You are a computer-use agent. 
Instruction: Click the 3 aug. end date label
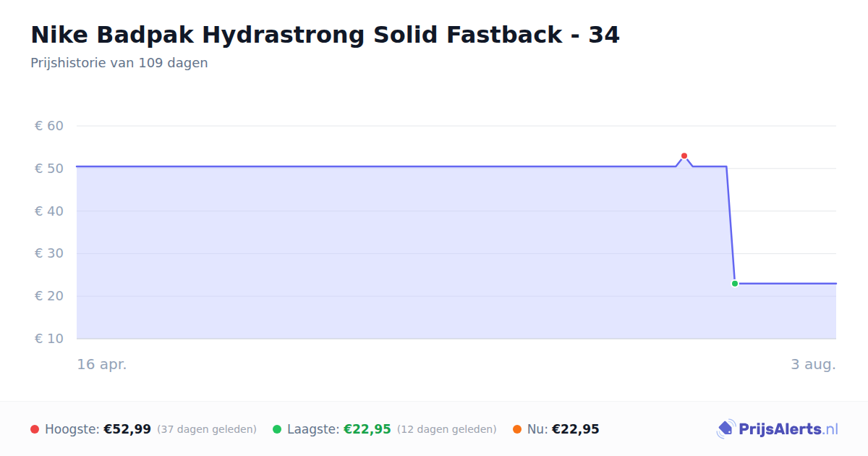tap(813, 364)
